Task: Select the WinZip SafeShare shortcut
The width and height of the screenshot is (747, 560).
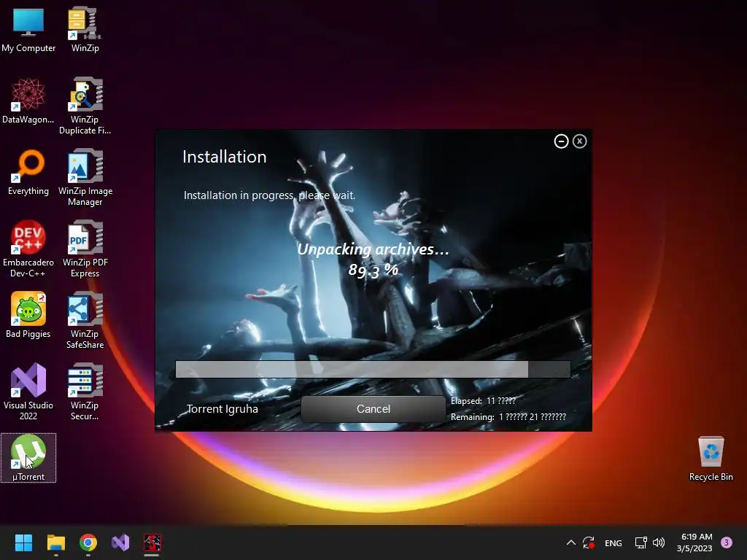Action: coord(85,321)
